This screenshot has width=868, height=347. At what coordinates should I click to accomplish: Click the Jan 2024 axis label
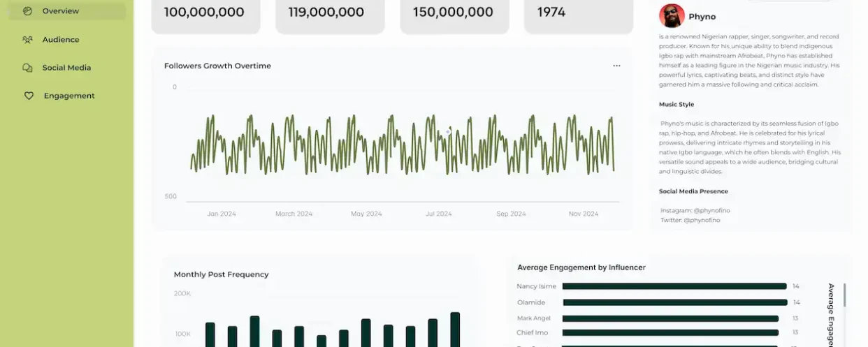[x=222, y=214]
